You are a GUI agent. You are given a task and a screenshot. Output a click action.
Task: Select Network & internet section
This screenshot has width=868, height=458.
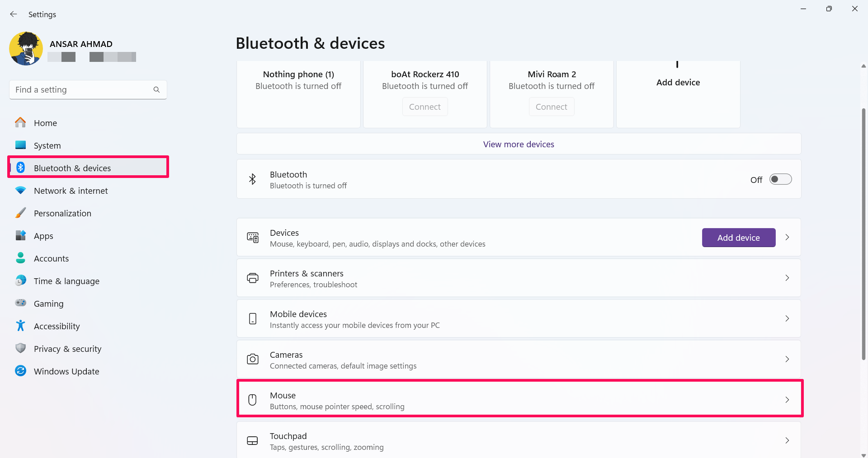(x=88, y=191)
